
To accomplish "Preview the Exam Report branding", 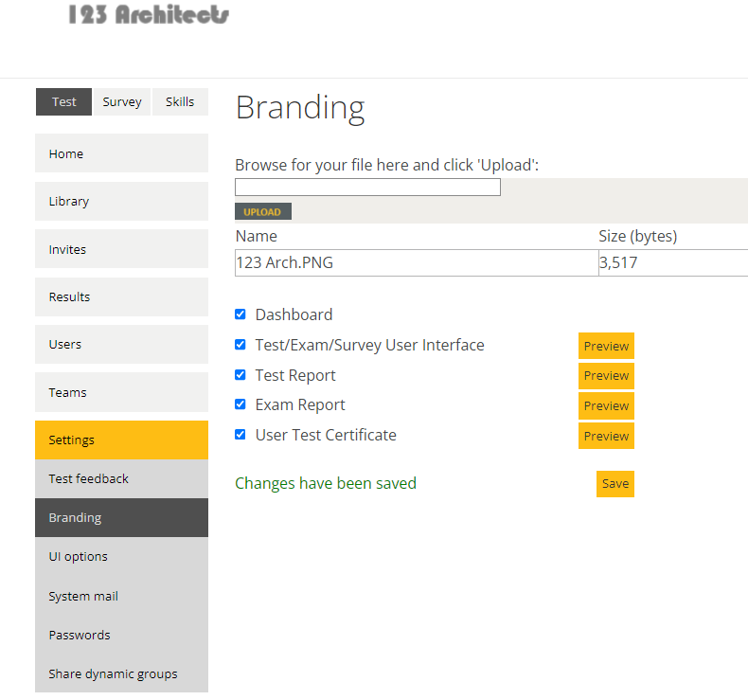I will tap(606, 406).
